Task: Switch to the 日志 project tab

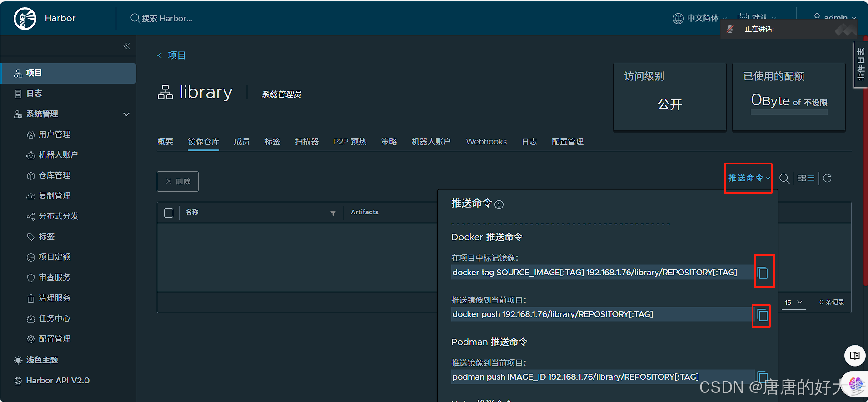Action: coord(529,142)
